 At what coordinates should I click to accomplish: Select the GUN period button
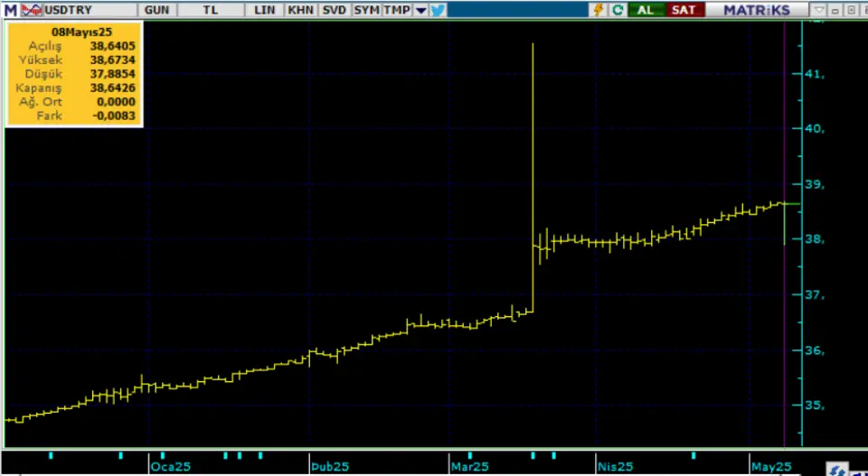click(157, 10)
